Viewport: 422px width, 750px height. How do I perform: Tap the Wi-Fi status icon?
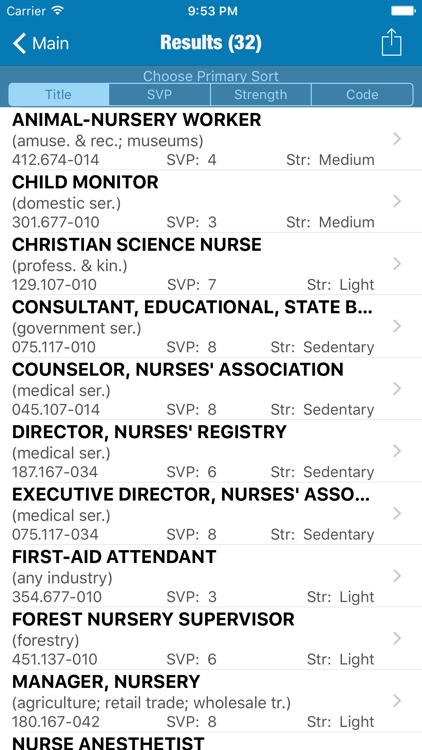coord(58,11)
